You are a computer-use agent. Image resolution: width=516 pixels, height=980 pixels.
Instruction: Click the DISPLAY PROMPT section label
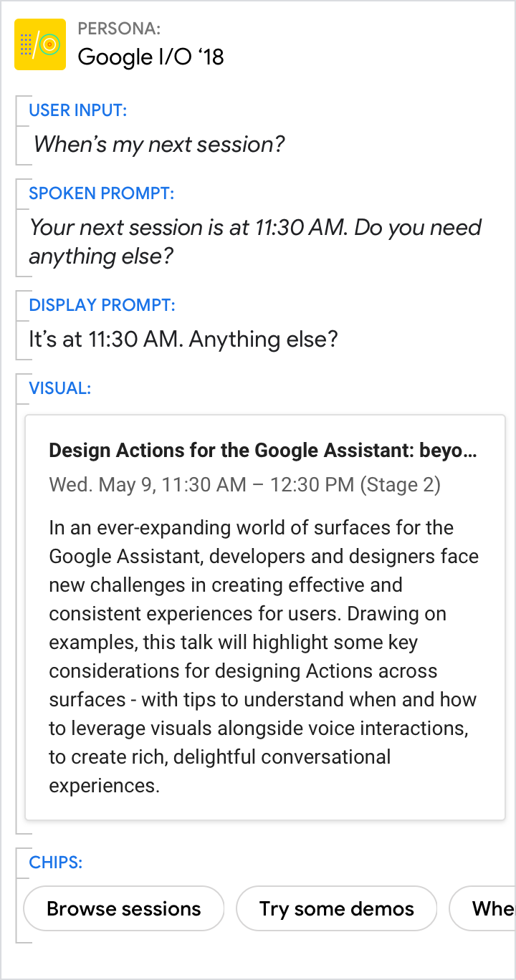(102, 305)
